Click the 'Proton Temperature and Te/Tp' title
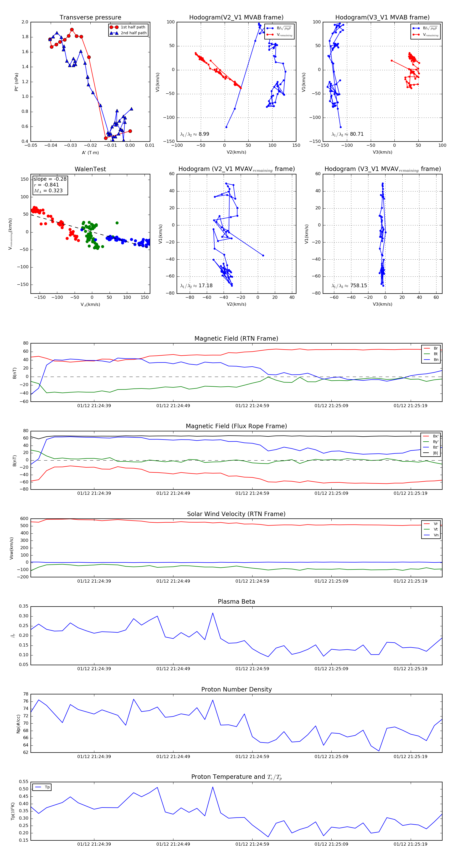 click(236, 777)
